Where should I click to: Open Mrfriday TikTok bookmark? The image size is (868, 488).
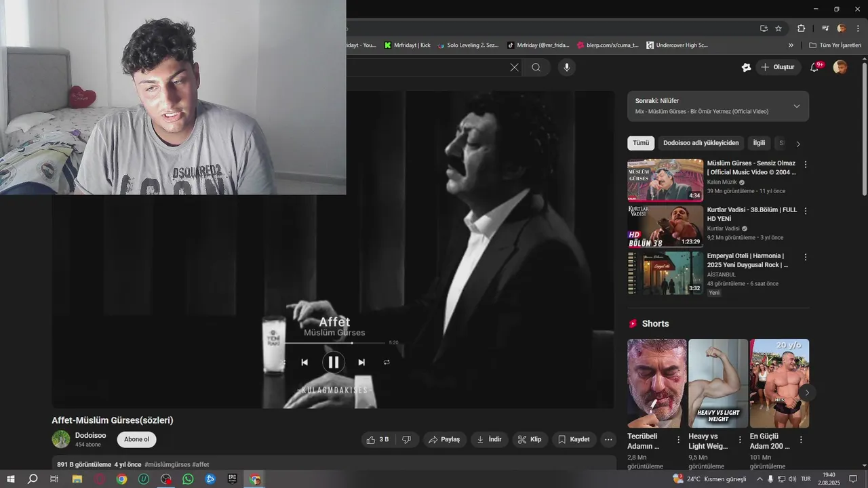[538, 45]
